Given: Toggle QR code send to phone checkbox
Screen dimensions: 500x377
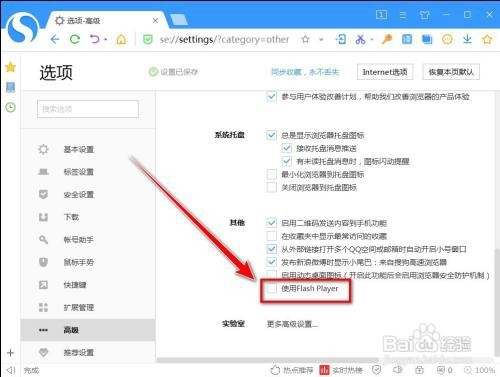Looking at the screenshot, I should [x=271, y=223].
